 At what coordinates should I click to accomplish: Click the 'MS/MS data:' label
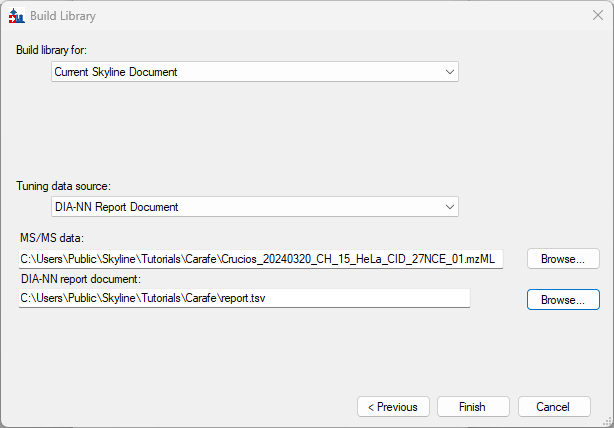point(52,238)
